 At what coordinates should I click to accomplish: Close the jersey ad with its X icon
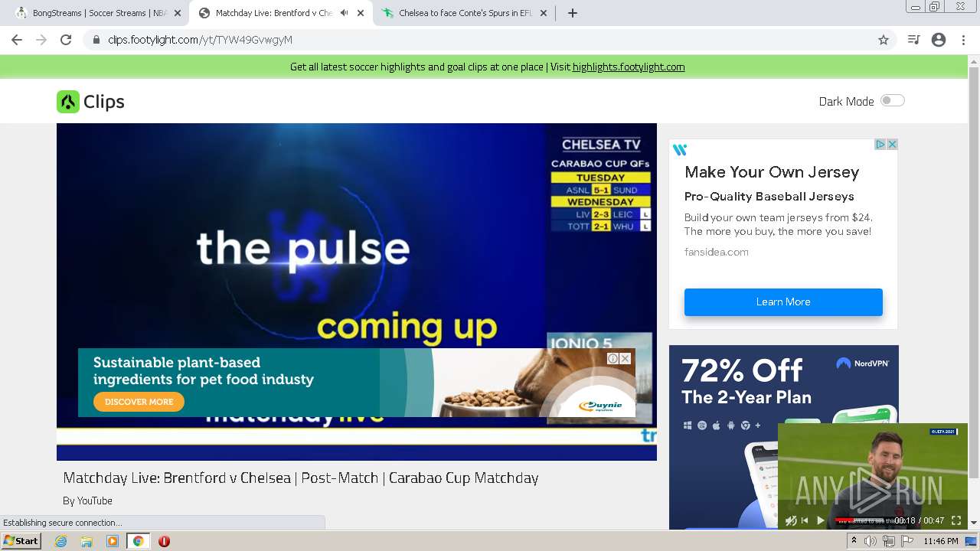(x=892, y=144)
